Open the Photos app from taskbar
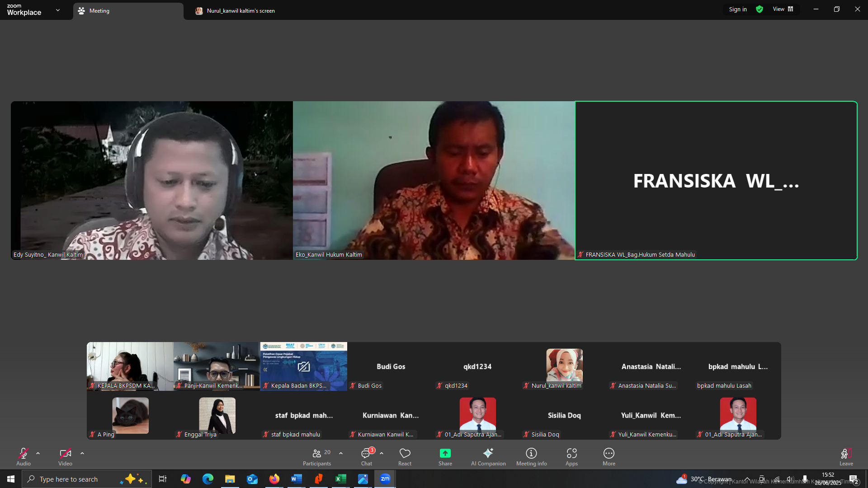 tap(363, 479)
